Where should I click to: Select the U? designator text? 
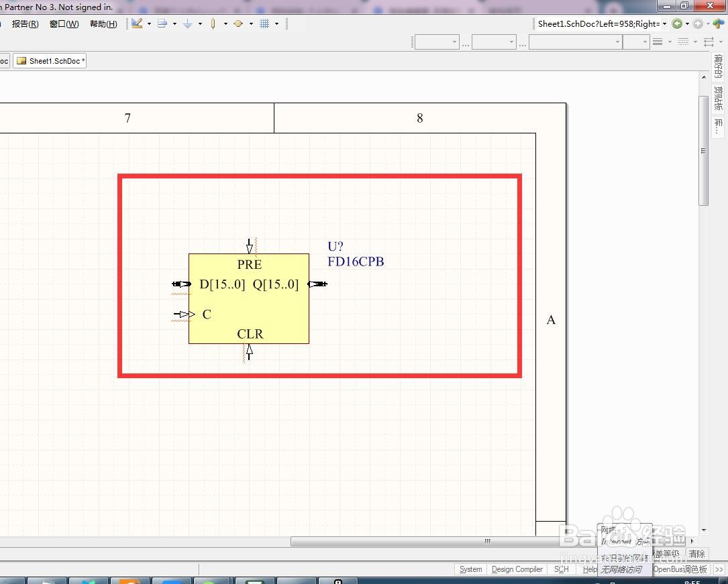point(335,246)
